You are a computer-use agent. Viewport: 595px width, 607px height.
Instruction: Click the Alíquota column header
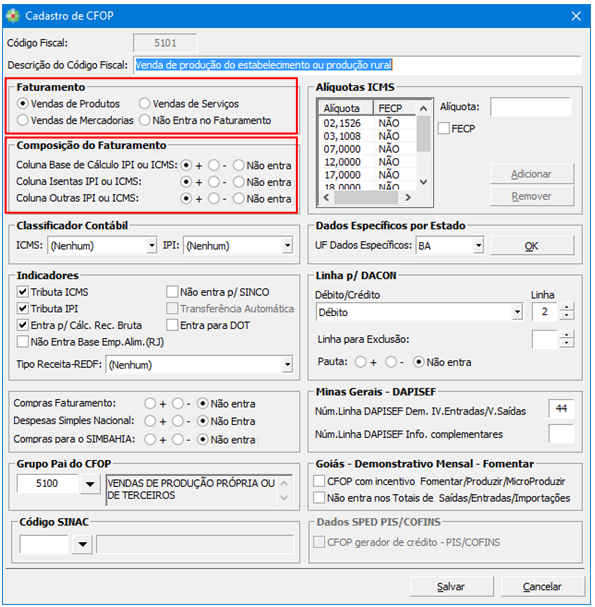click(346, 108)
